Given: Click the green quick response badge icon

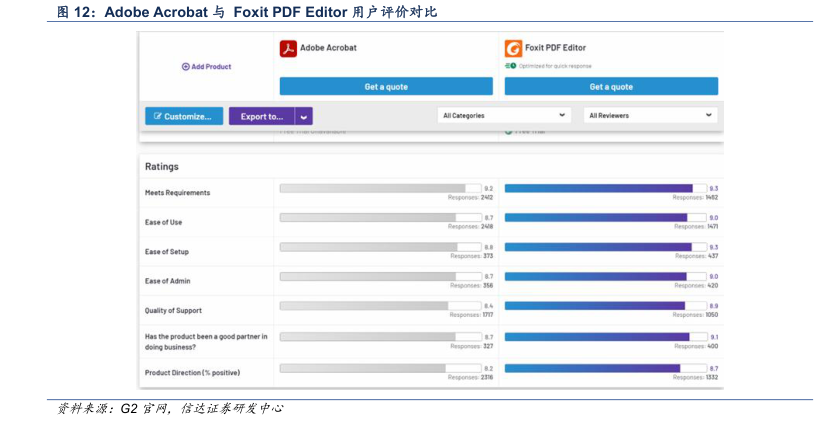Looking at the screenshot, I should pyautogui.click(x=509, y=66).
